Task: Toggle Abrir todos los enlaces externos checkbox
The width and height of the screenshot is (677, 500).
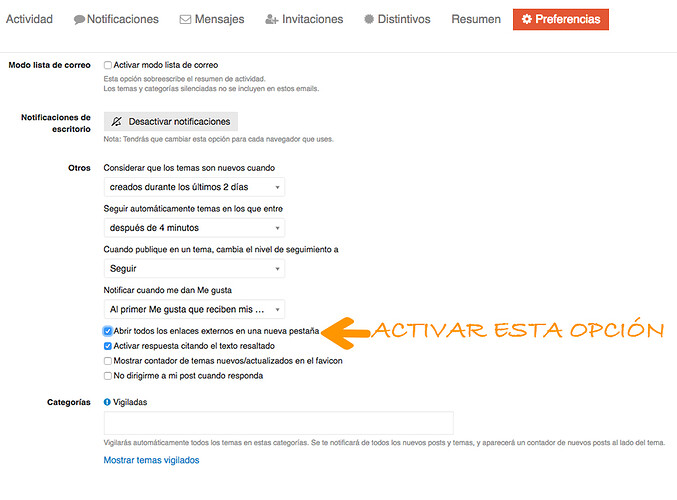Action: (x=108, y=331)
